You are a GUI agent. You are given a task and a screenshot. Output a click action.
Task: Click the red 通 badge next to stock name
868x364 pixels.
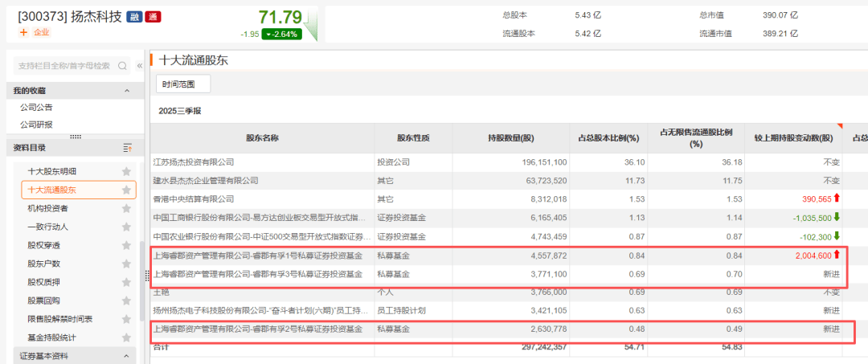click(153, 16)
